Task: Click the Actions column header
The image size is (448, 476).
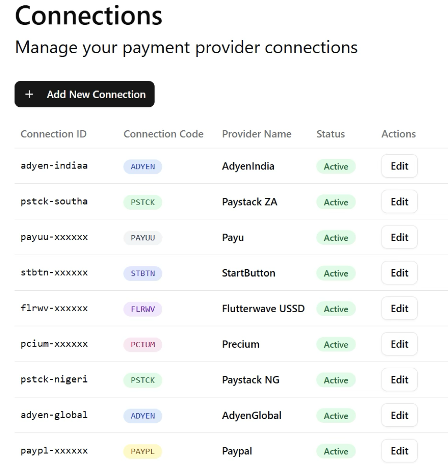Action: [x=399, y=134]
